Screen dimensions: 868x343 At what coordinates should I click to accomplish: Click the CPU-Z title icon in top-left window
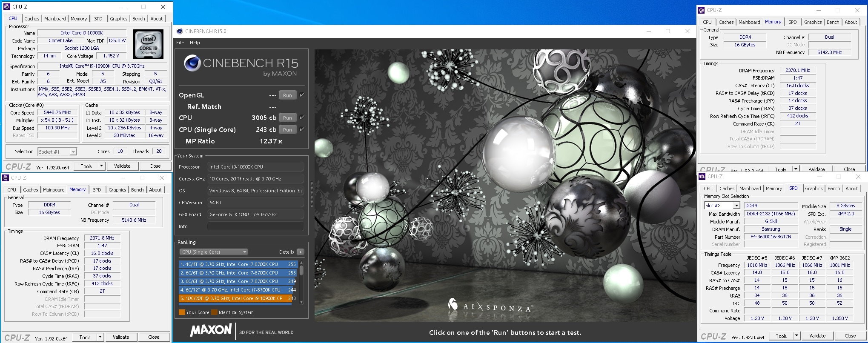(6, 6)
